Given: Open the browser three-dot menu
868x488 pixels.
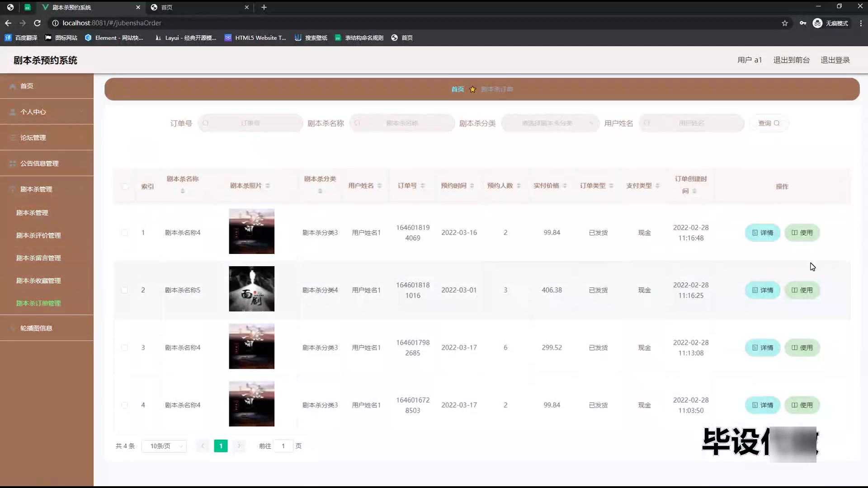Looking at the screenshot, I should [x=861, y=23].
